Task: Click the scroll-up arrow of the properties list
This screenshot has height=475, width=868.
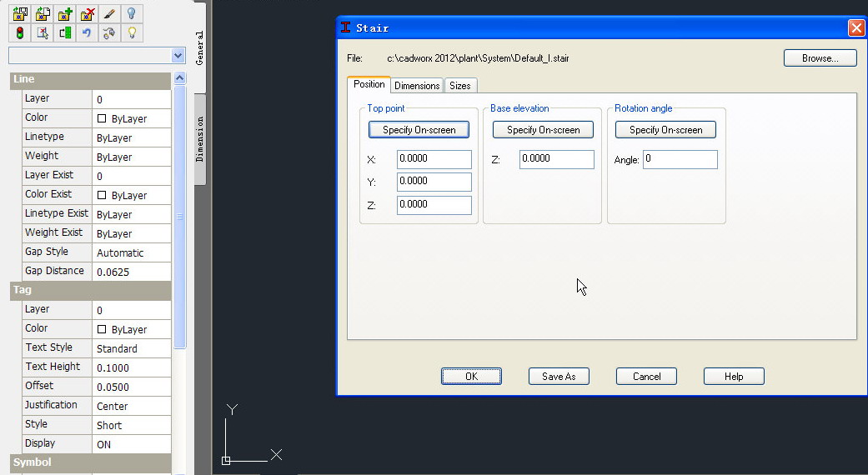Action: pos(179,78)
